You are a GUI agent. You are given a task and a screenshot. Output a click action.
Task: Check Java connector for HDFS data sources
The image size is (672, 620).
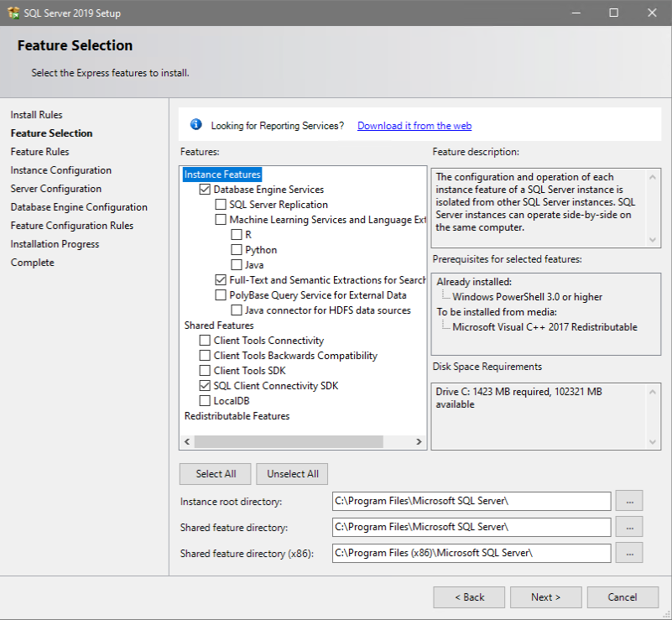pyautogui.click(x=237, y=310)
